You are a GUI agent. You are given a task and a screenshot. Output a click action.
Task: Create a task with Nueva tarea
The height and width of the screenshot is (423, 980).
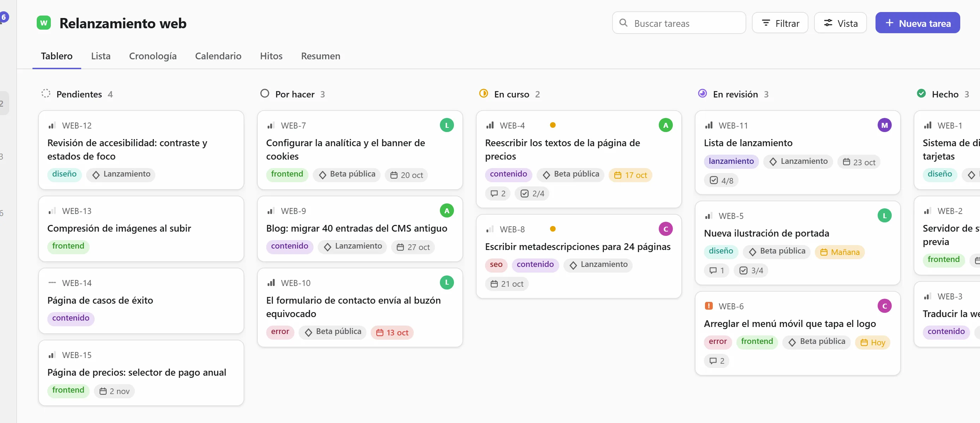918,23
